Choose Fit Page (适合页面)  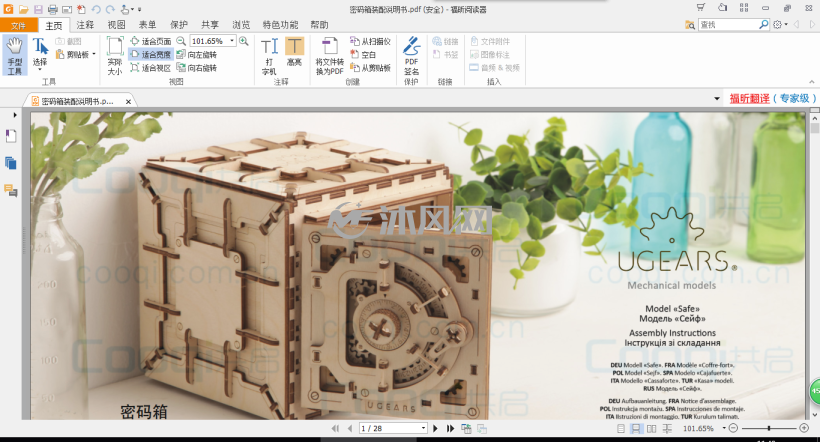click(151, 41)
